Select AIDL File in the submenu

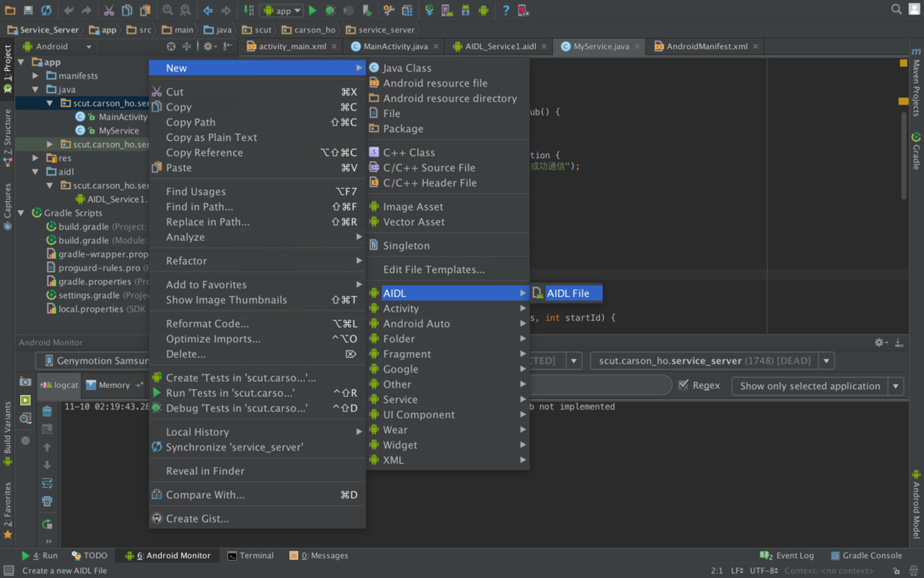(x=567, y=293)
